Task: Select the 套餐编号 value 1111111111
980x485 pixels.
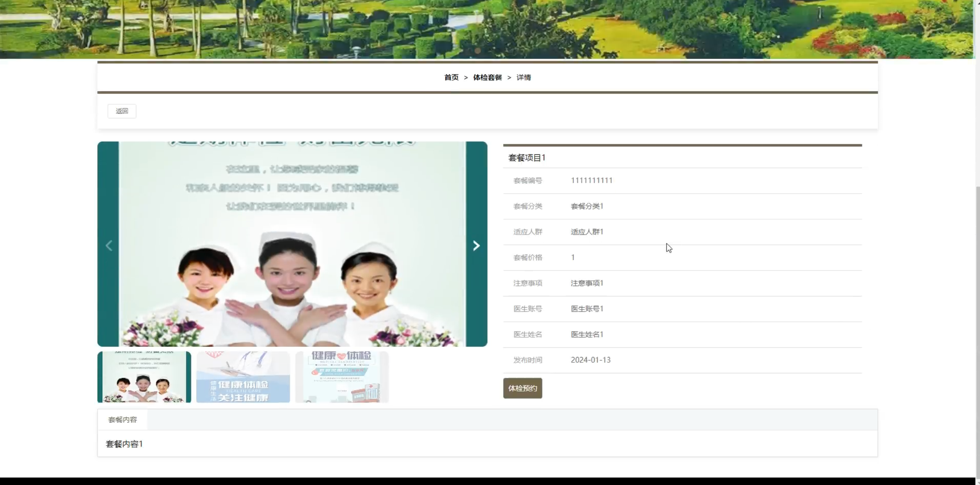Action: tap(591, 180)
